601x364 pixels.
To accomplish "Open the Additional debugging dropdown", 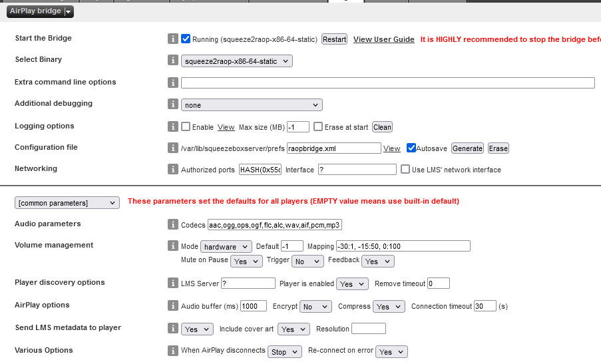I will click(x=252, y=105).
